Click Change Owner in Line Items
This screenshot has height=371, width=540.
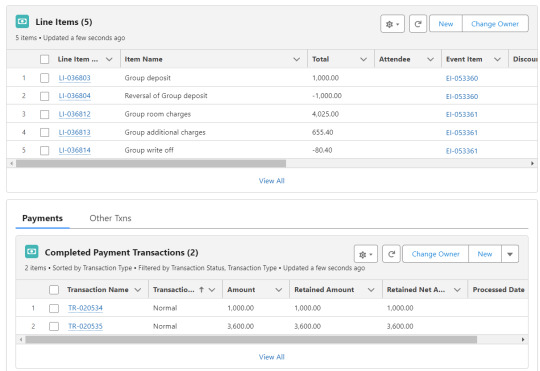coord(495,24)
